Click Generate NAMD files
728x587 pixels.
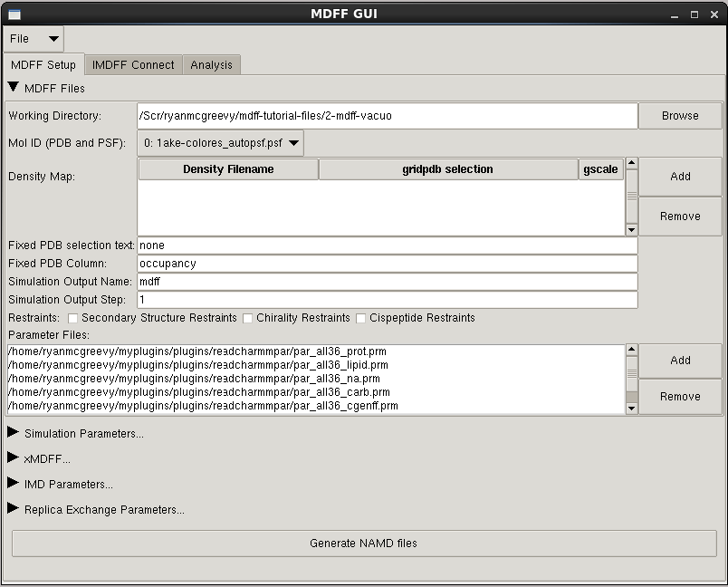(363, 544)
